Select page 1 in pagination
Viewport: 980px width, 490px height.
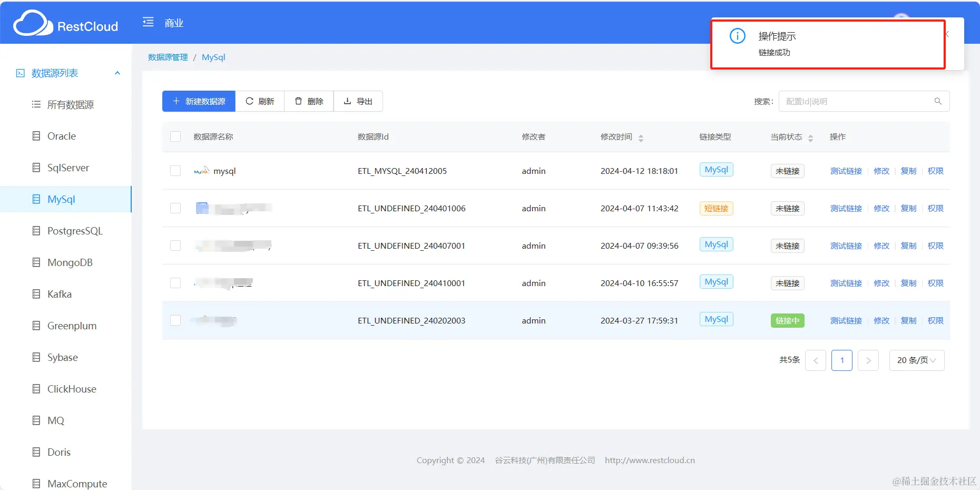(842, 360)
